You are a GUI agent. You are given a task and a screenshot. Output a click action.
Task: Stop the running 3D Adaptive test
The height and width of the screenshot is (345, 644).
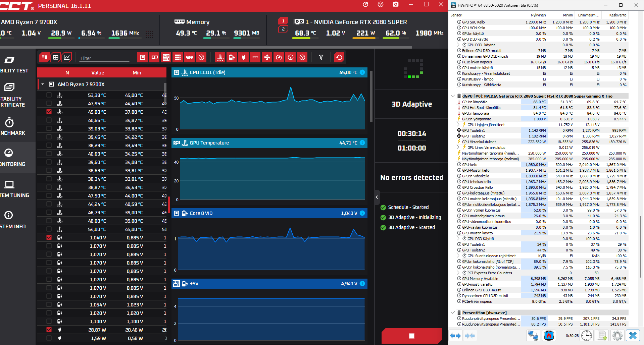pos(412,336)
